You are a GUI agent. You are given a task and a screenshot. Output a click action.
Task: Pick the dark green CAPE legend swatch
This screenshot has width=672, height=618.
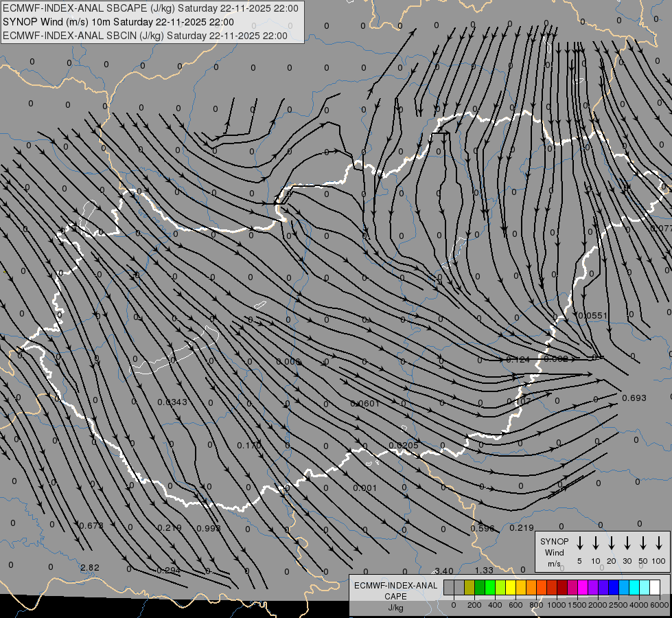(x=480, y=588)
